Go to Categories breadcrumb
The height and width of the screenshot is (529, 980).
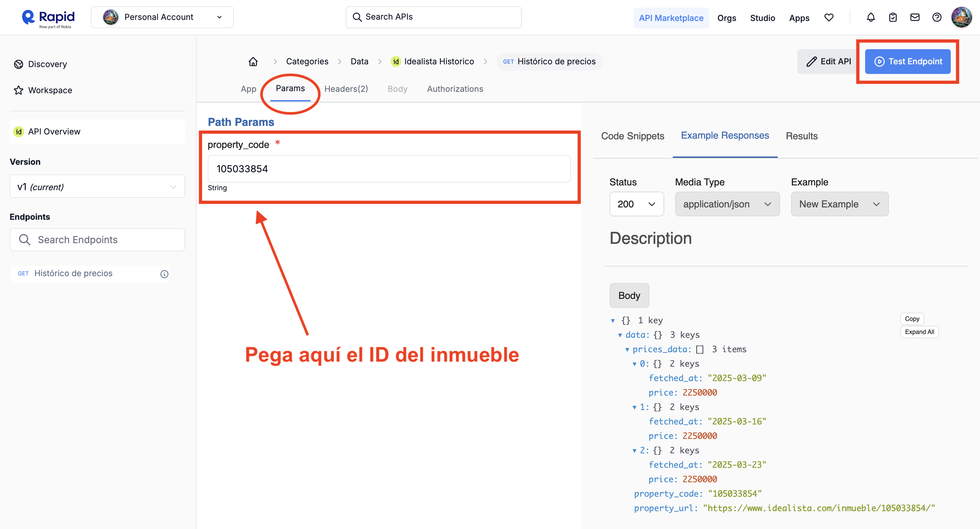[307, 61]
